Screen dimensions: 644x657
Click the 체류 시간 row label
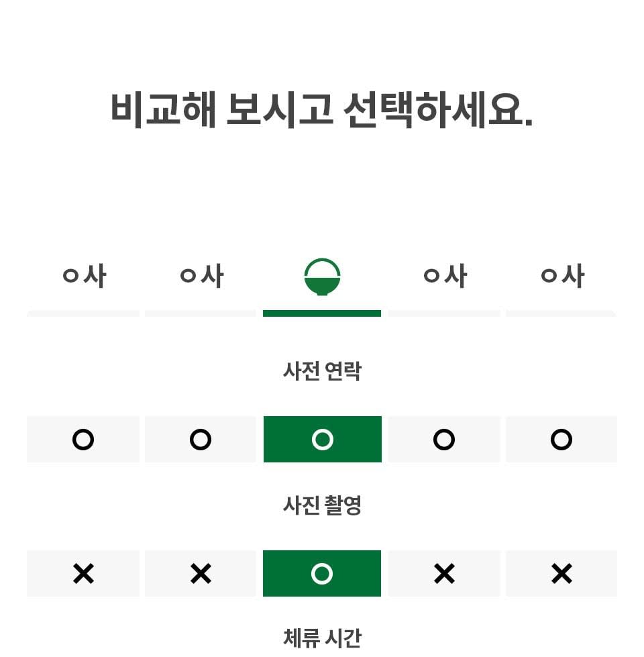322,638
